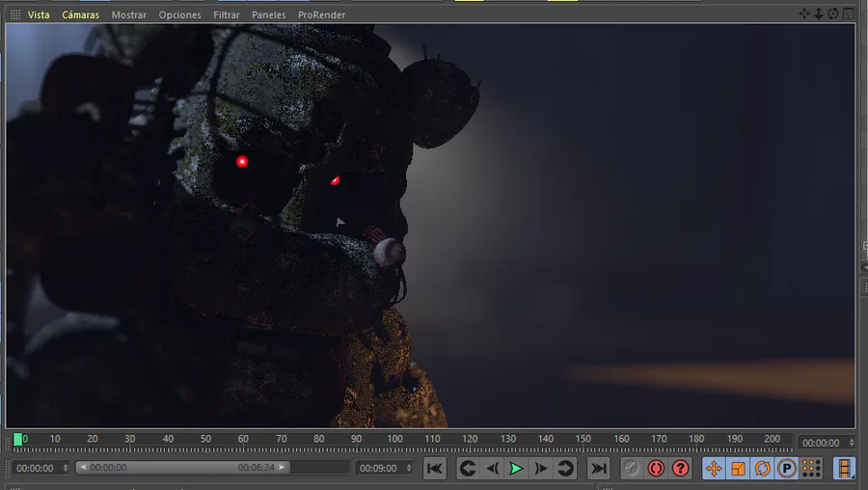Viewport: 868px width, 490px height.
Task: Open the Filtrar menu
Action: [227, 14]
